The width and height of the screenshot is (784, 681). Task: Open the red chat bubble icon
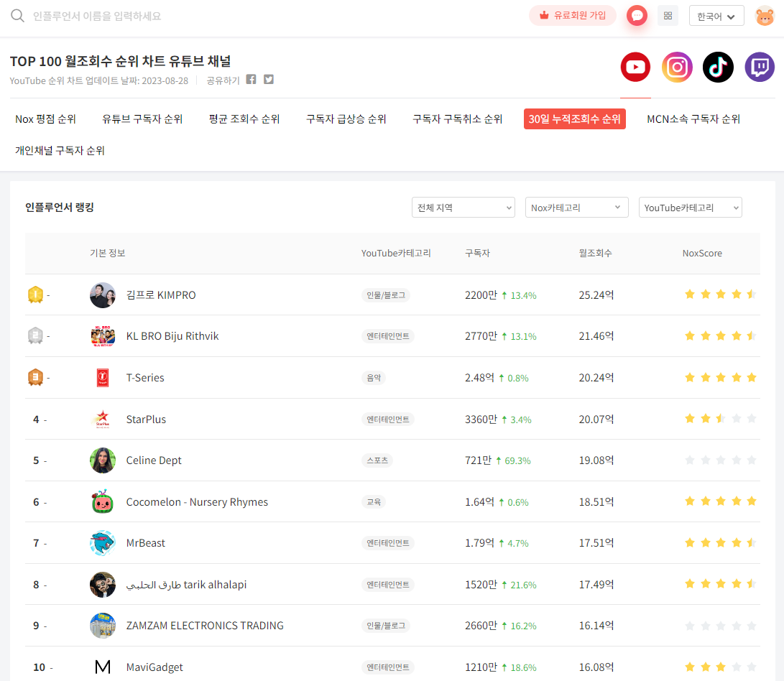click(x=637, y=16)
